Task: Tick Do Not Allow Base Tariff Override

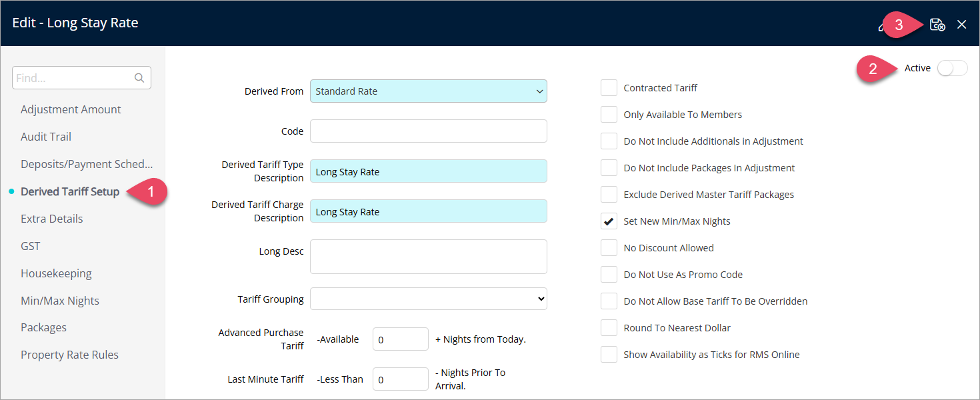Action: (x=609, y=301)
